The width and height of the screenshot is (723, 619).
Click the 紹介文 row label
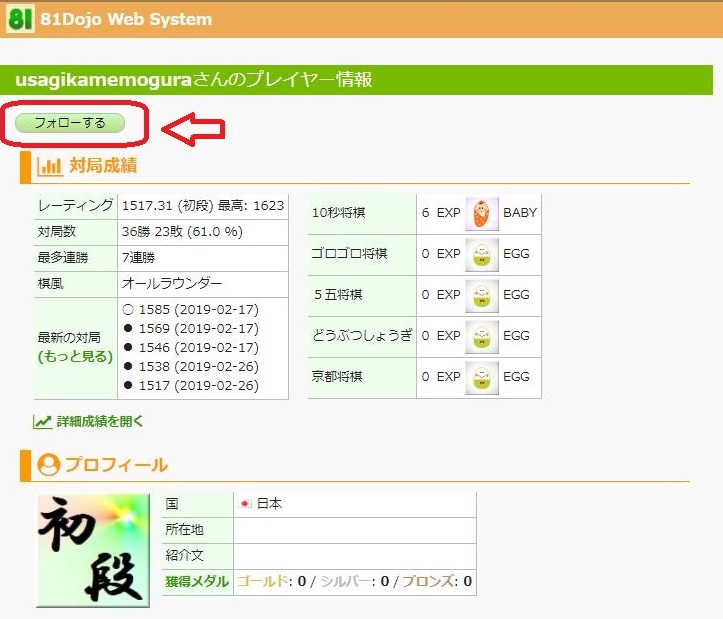point(184,555)
